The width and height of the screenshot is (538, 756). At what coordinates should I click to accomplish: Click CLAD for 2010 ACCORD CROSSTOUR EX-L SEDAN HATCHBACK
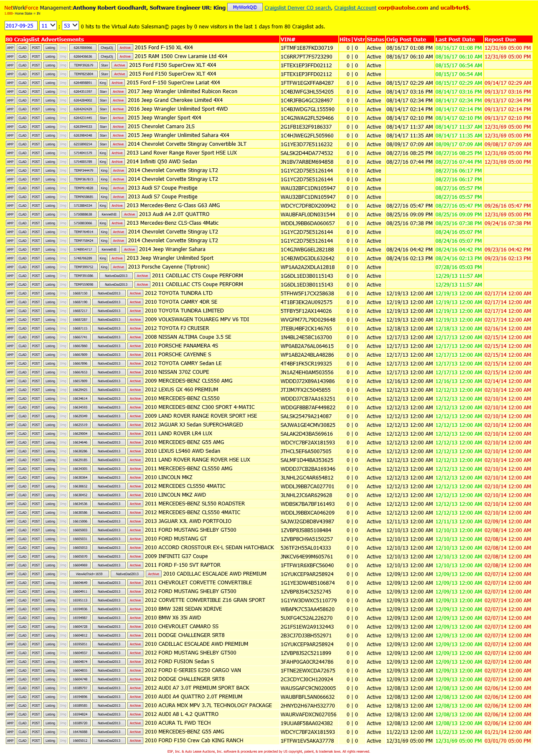click(23, 548)
